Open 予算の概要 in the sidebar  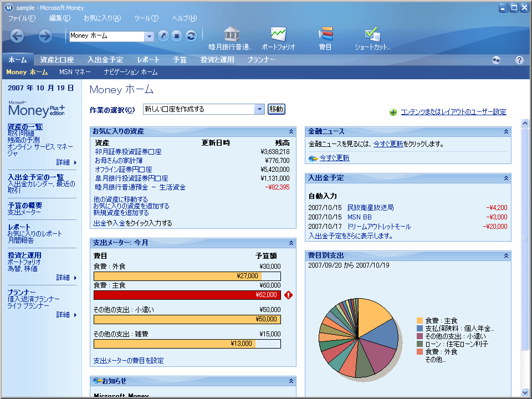(x=25, y=205)
